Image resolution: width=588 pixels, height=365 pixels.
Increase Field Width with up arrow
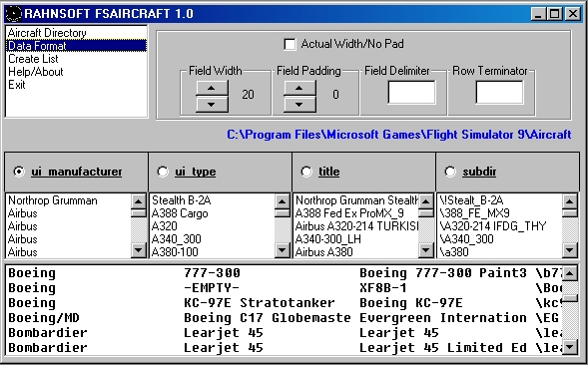coord(212,88)
